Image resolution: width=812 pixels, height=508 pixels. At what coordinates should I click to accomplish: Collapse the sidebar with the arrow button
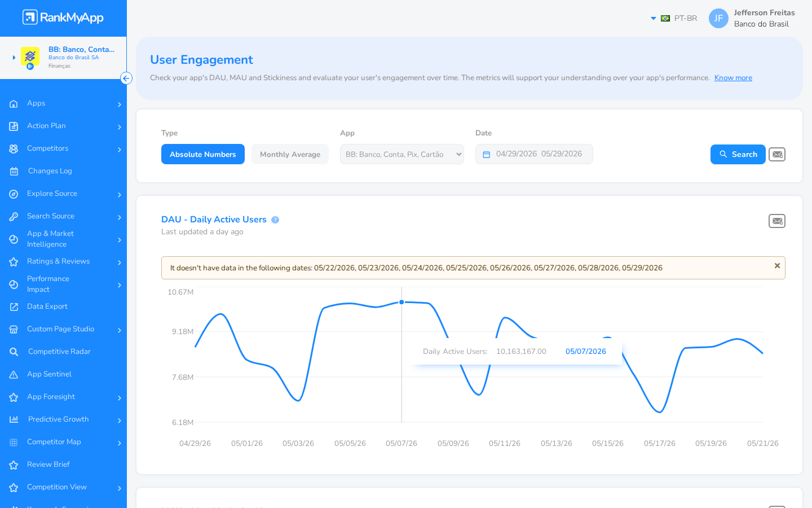126,78
